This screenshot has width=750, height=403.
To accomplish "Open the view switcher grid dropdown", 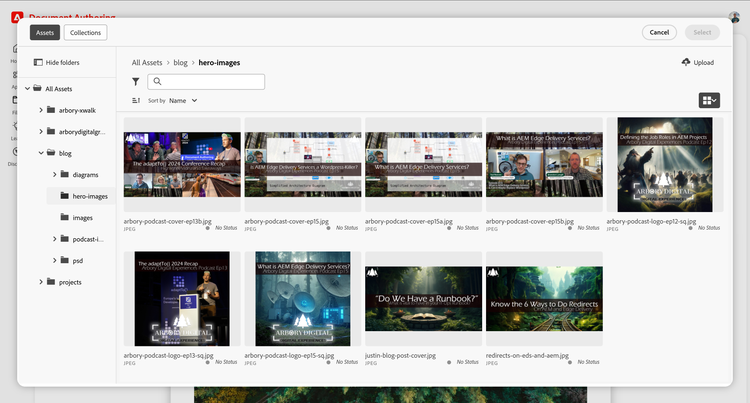I will point(709,100).
